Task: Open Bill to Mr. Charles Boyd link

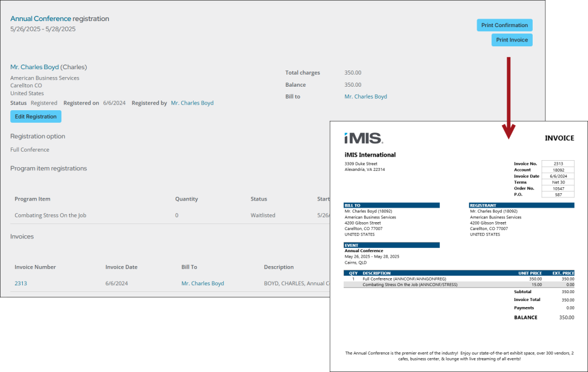Action: pyautogui.click(x=366, y=96)
